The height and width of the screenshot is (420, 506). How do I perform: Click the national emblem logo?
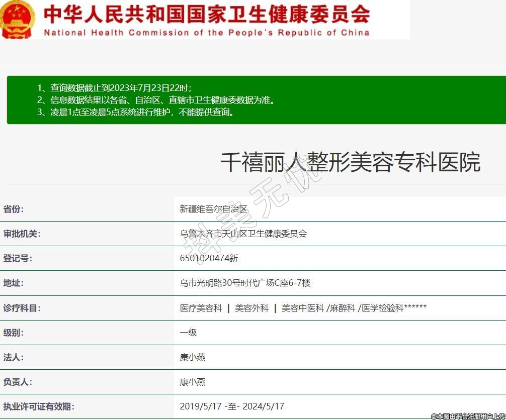click(18, 19)
